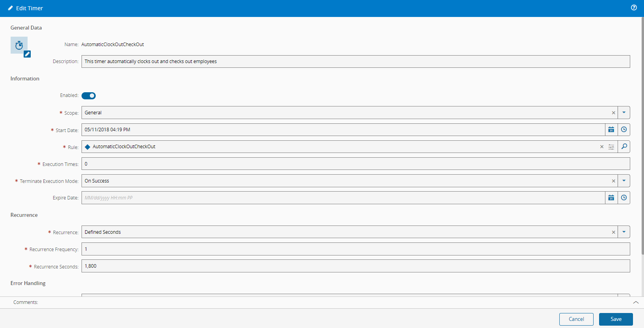The height and width of the screenshot is (328, 644).
Task: Click the Recurrence Frequency field
Action: 356,249
